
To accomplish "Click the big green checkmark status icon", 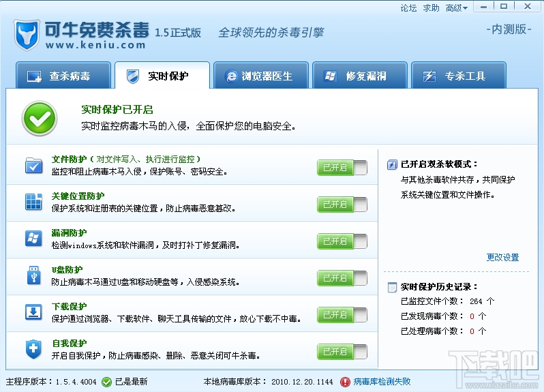I will coord(40,119).
